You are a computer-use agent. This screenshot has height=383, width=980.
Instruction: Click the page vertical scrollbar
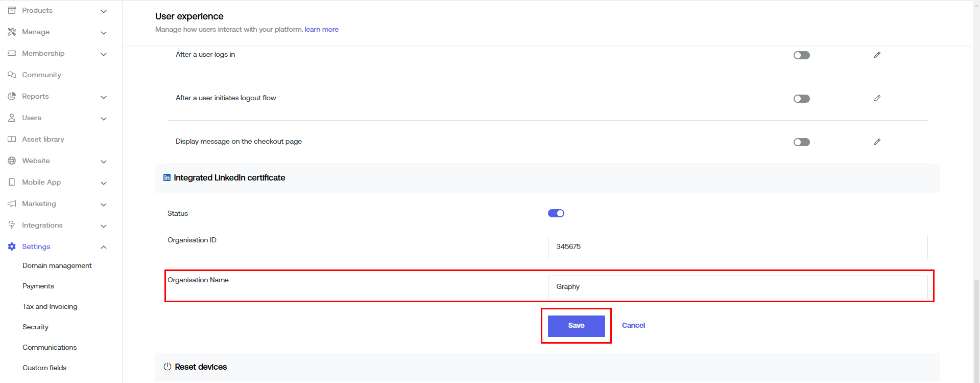[976, 327]
